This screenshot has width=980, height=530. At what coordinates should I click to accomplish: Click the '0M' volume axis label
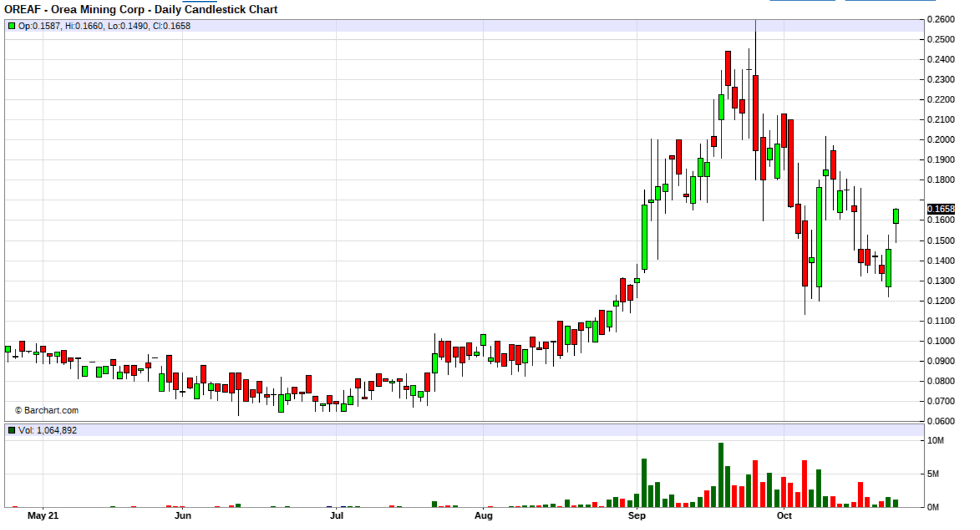pos(933,507)
